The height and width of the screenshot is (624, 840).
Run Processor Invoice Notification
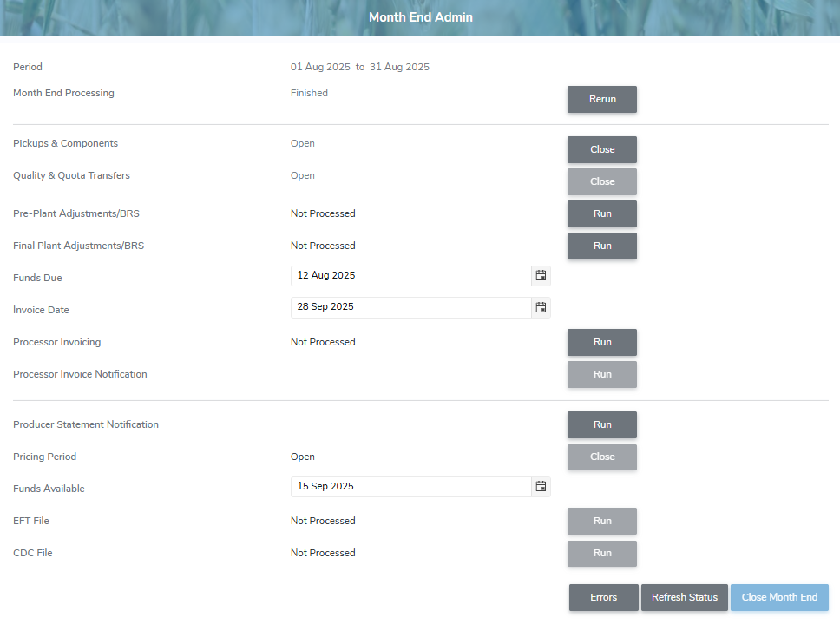601,374
